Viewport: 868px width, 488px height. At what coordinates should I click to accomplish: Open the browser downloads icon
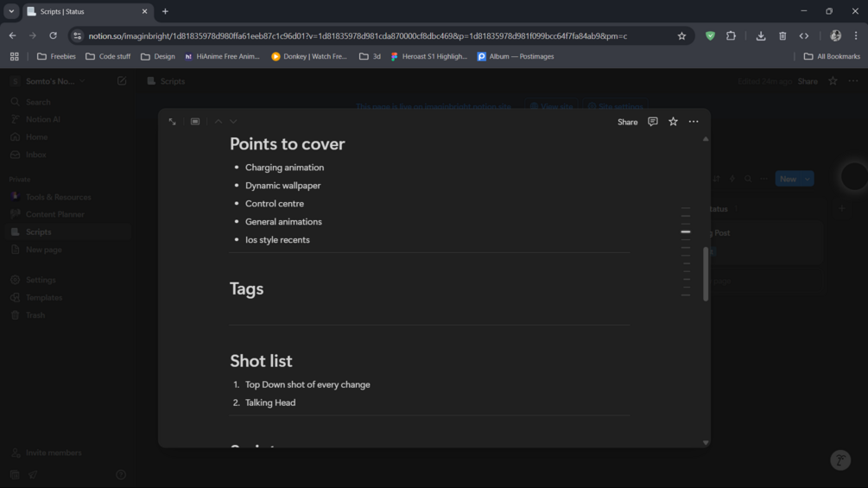point(761,36)
